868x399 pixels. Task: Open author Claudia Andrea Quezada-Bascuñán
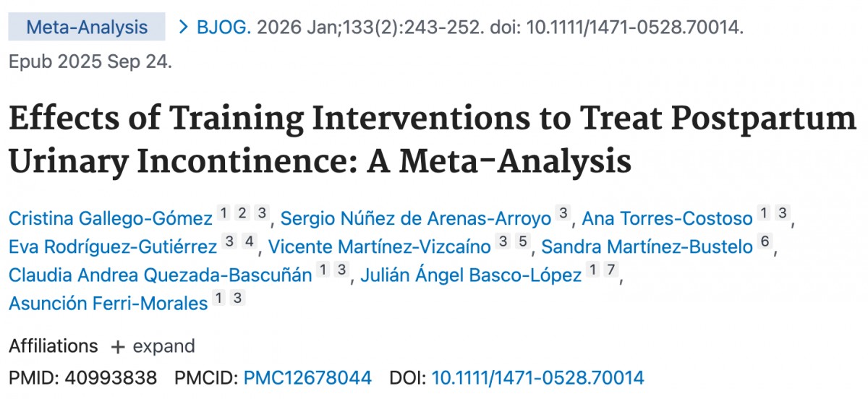[x=161, y=275]
